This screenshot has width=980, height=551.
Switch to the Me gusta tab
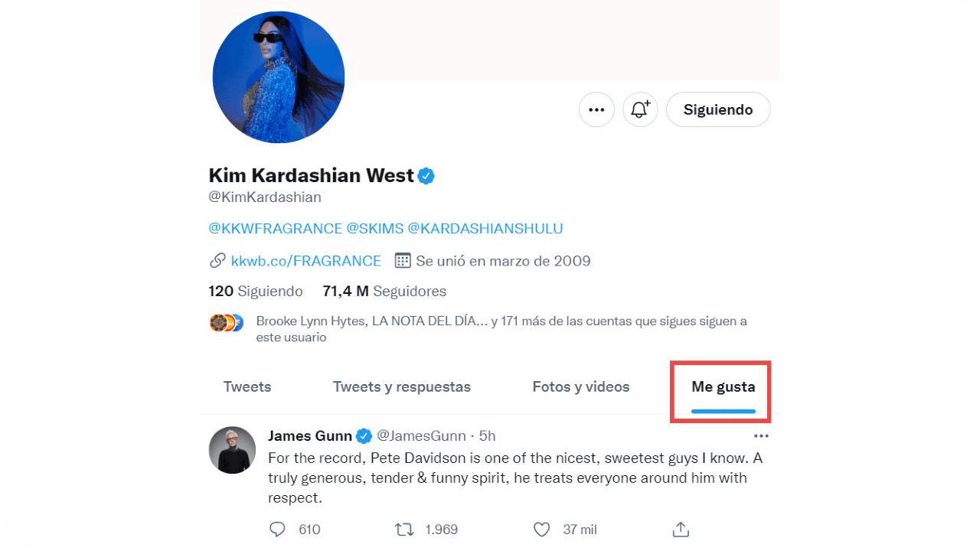[721, 386]
